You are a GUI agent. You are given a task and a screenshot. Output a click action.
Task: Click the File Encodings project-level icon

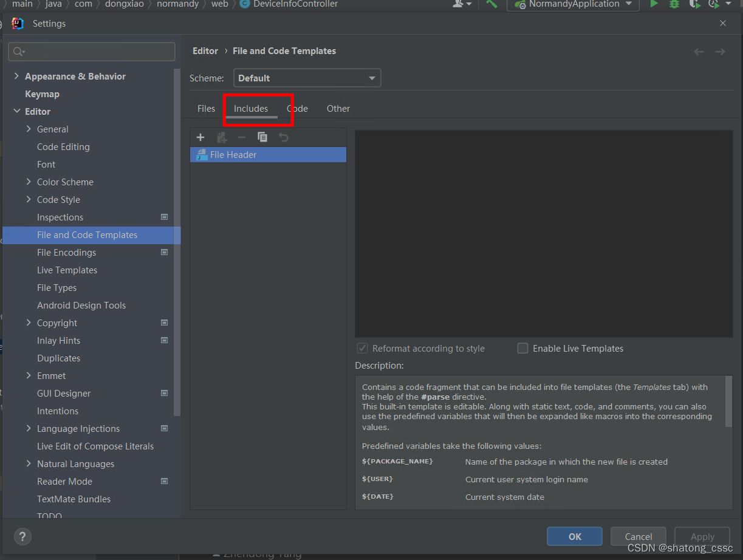click(164, 252)
